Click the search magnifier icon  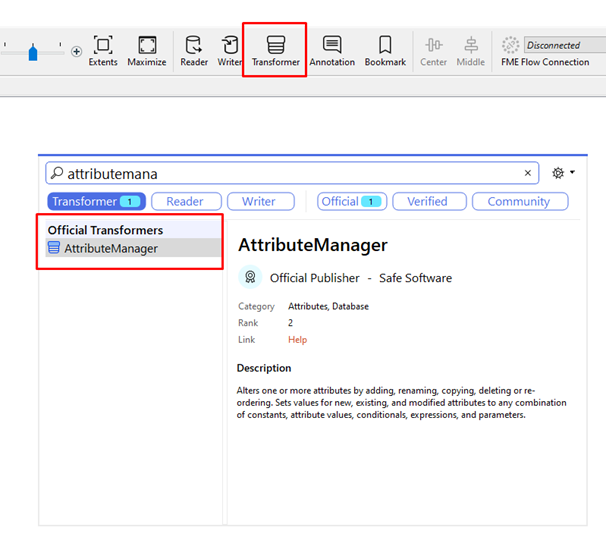[57, 172]
